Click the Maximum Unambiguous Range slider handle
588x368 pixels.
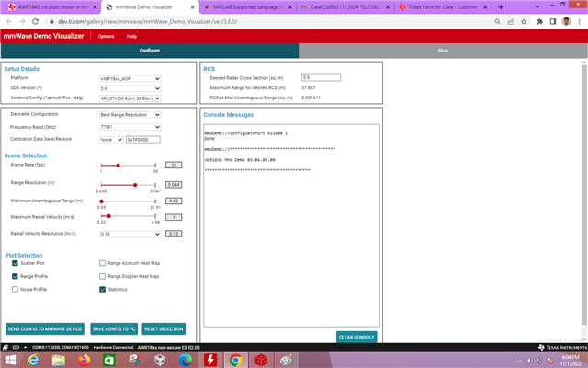click(x=102, y=201)
